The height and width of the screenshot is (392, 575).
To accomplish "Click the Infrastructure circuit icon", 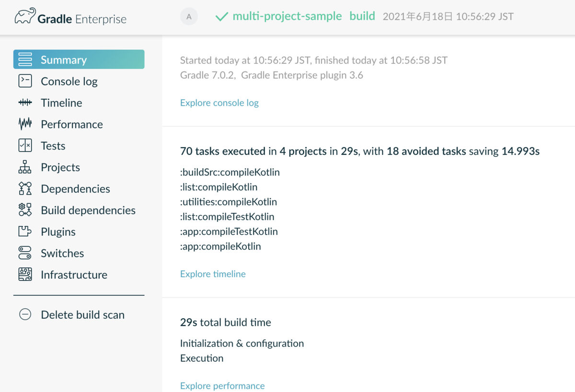I will click(25, 275).
